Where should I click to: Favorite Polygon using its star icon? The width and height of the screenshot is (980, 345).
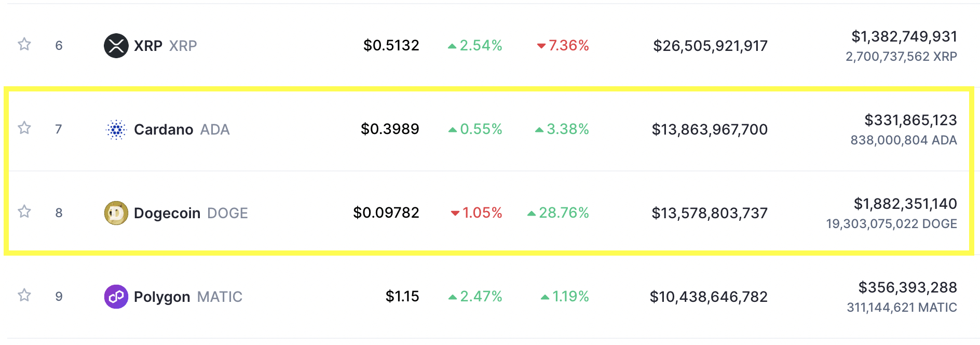pos(24,295)
